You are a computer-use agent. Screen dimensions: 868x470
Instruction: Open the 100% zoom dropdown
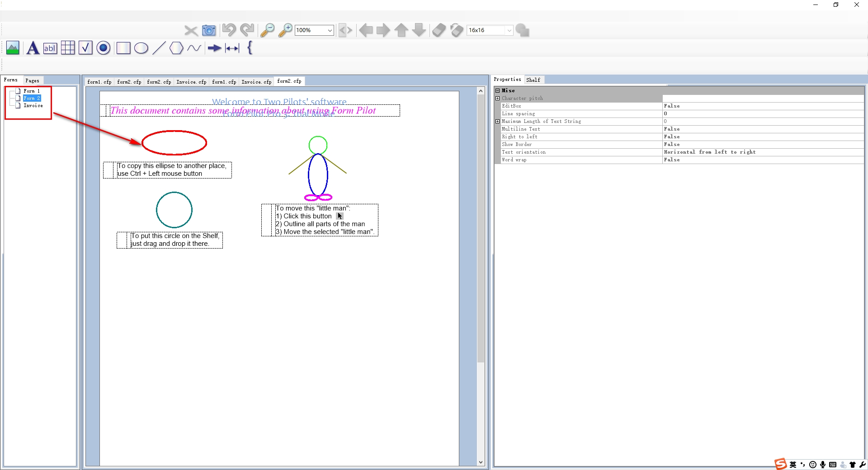(330, 30)
